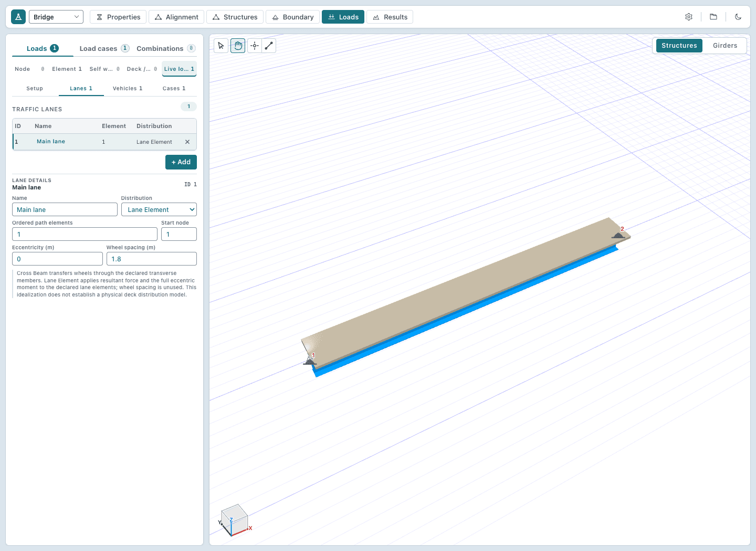Click the Start node field
This screenshot has height=551, width=756.
coord(179,234)
